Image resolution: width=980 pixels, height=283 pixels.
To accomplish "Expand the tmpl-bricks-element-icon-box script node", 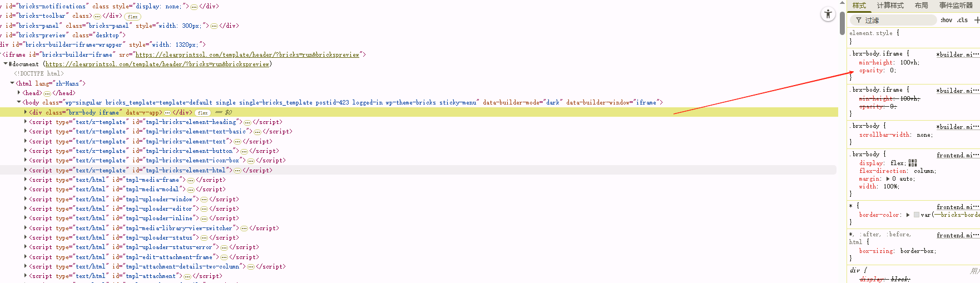I will click(26, 161).
